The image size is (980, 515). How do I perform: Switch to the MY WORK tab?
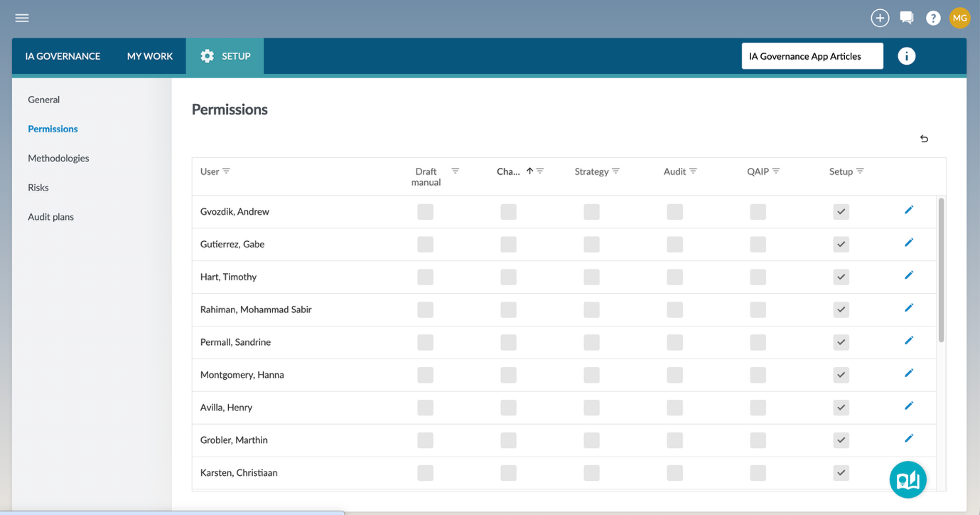(x=149, y=56)
